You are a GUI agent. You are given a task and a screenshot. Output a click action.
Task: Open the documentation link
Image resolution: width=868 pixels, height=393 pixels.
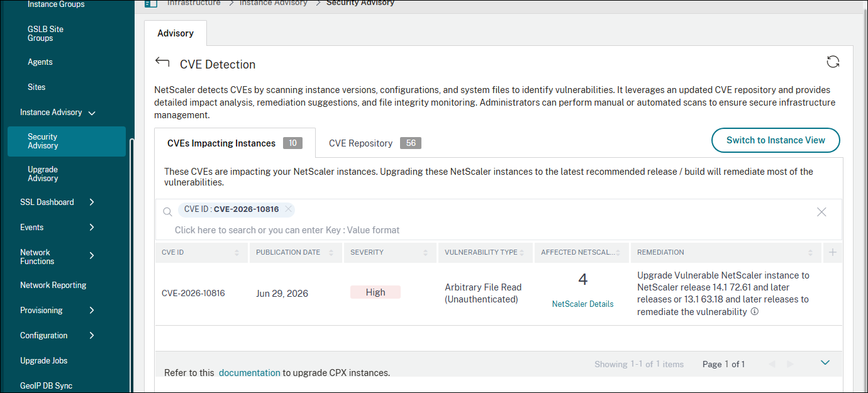pos(250,372)
